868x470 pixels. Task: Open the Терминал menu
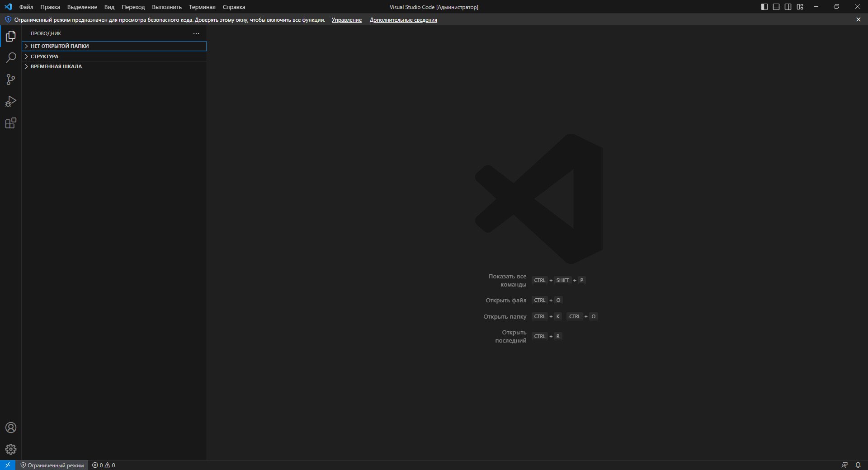coord(202,7)
